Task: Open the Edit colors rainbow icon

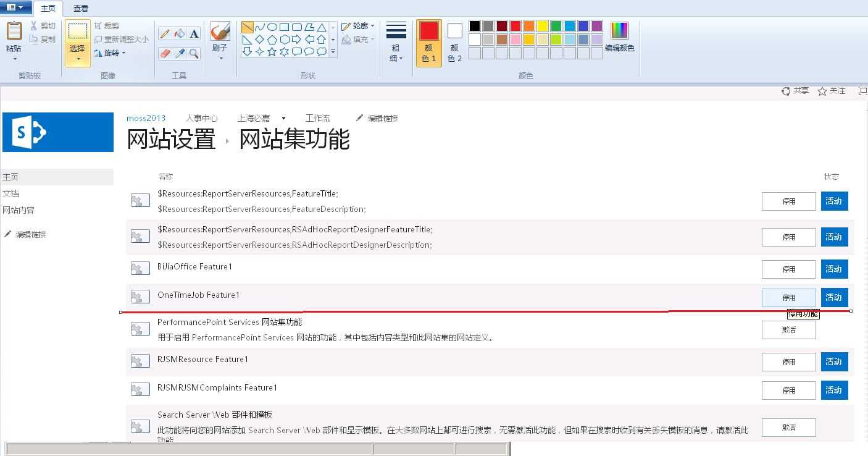Action: tap(619, 30)
